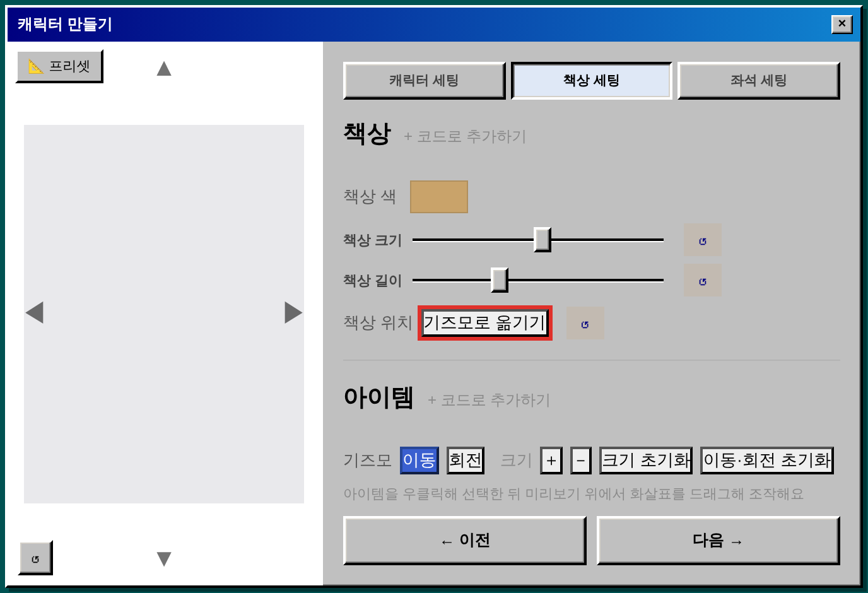Click 코드로 추가하기 next to 아이템

coord(489,400)
